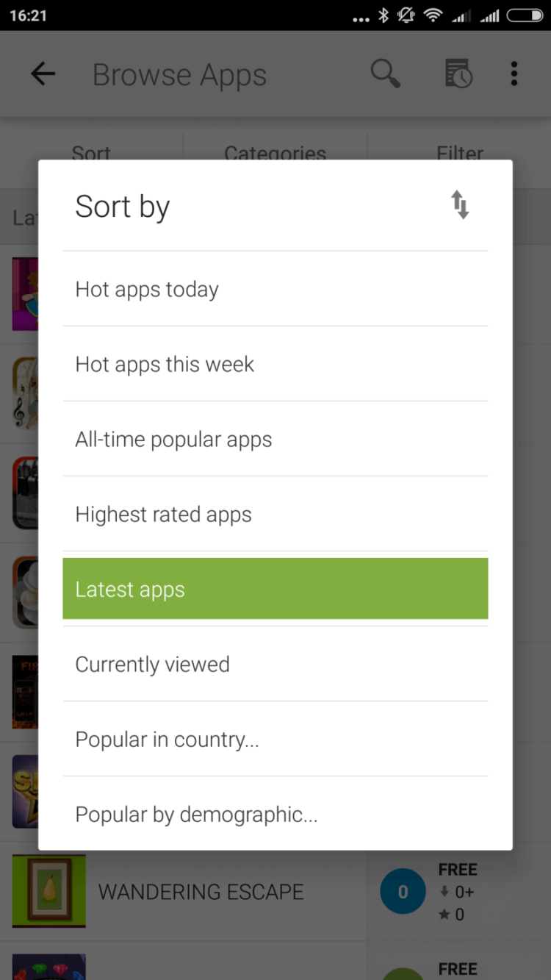Open the Filter tab
Image resolution: width=551 pixels, height=980 pixels.
pos(460,151)
